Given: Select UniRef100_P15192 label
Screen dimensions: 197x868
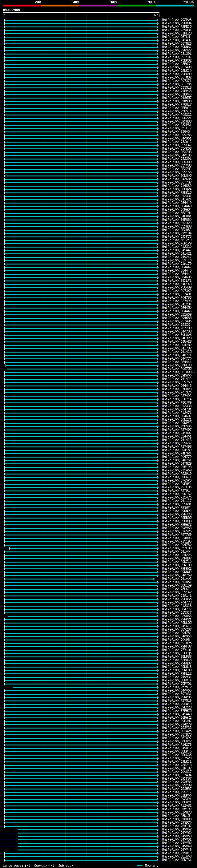Looking at the screenshot, I should 176,809.
